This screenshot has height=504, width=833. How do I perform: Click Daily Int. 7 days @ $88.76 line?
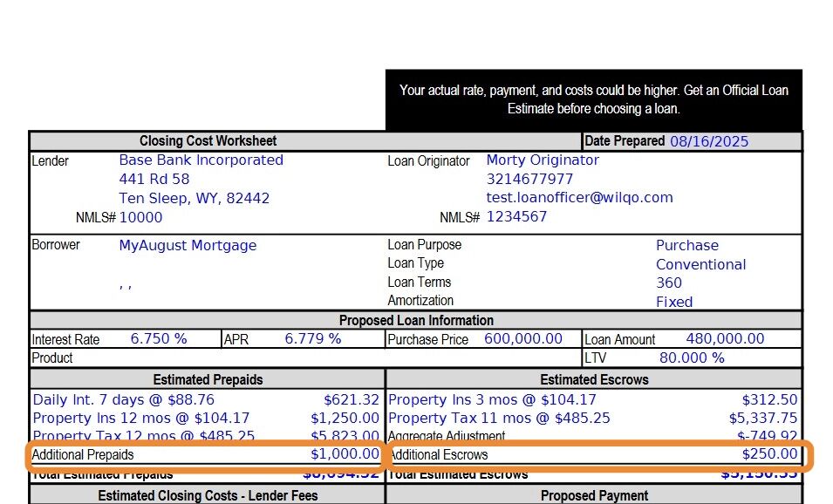pyautogui.click(x=123, y=399)
